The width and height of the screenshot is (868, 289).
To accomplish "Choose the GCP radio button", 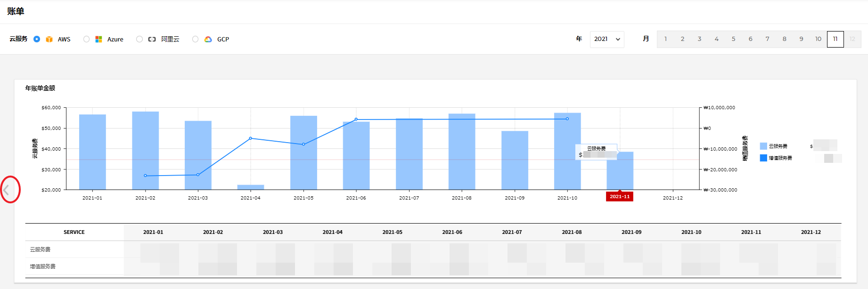I will (195, 39).
